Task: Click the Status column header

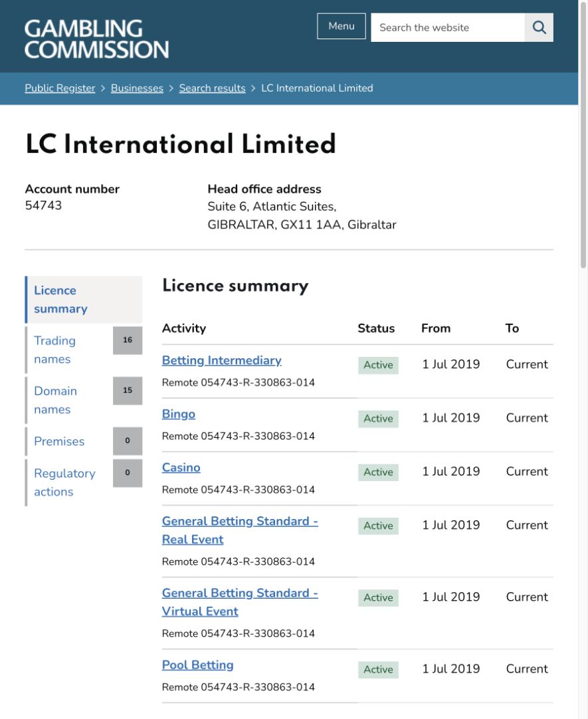Action: pos(376,328)
